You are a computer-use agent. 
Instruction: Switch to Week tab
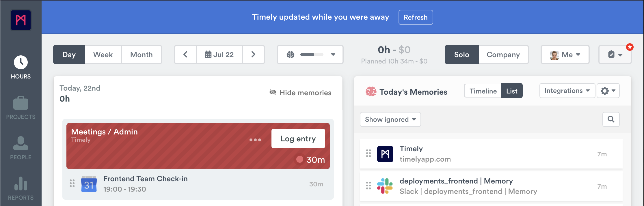(x=103, y=55)
